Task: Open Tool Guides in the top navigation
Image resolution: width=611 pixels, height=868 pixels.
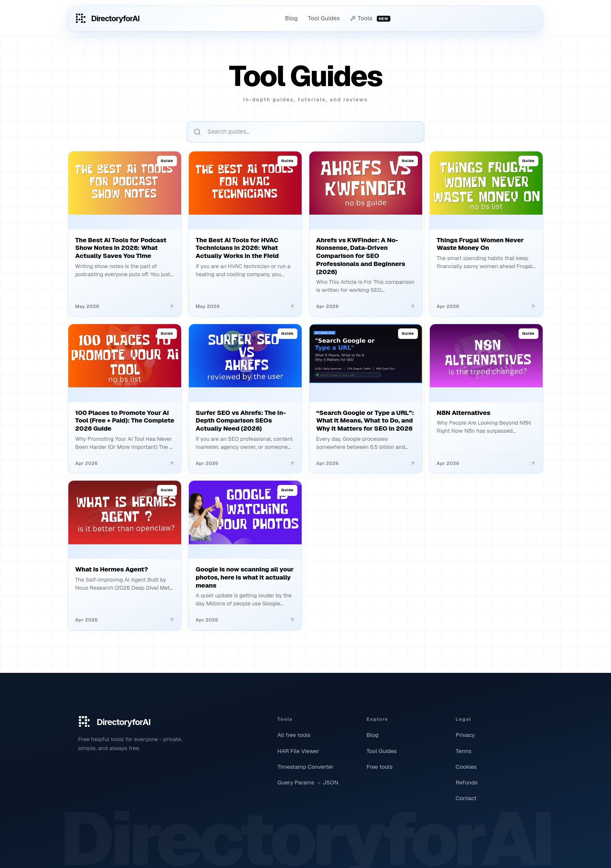Action: 324,18
